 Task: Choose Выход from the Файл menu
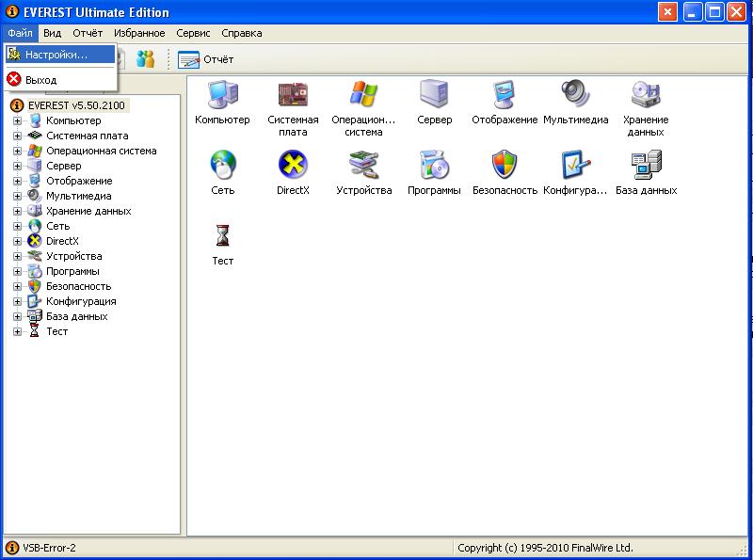(40, 80)
